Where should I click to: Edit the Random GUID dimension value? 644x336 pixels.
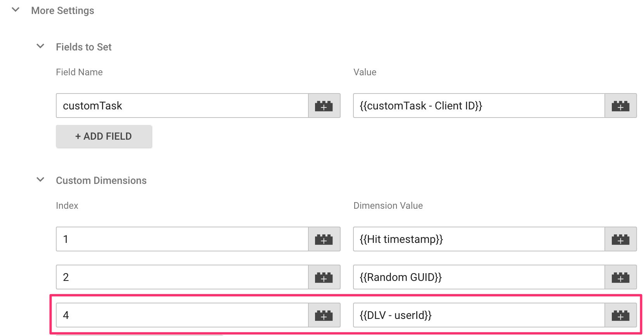click(x=479, y=277)
